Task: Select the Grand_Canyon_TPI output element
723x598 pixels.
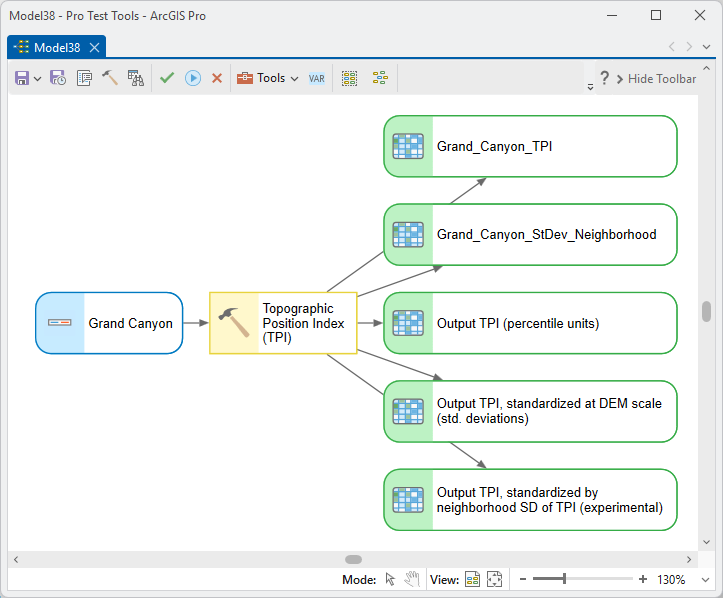Action: point(530,146)
